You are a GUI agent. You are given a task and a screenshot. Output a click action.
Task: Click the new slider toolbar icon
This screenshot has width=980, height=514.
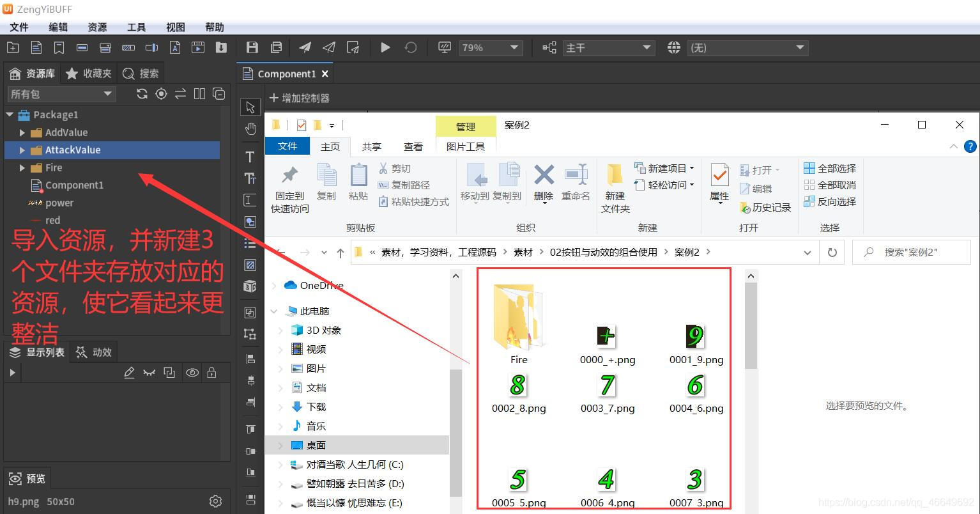point(151,47)
